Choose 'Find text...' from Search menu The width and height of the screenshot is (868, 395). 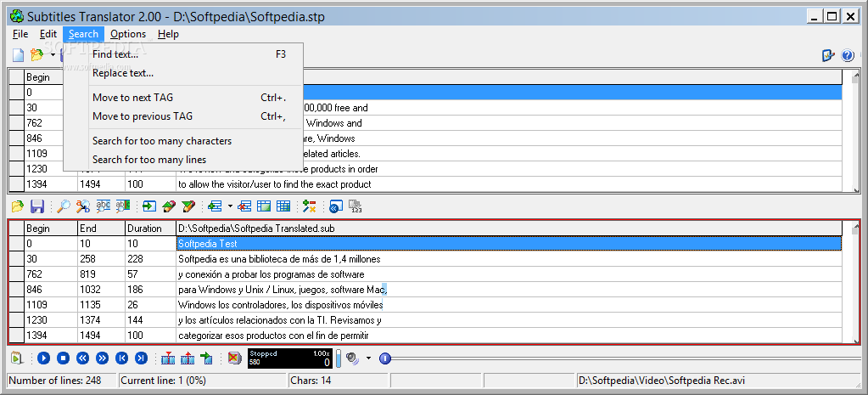point(183,54)
